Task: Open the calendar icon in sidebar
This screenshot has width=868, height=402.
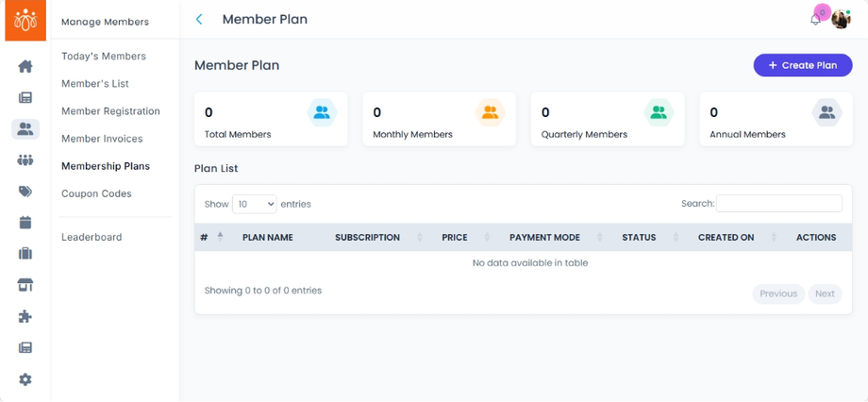Action: coord(25,223)
